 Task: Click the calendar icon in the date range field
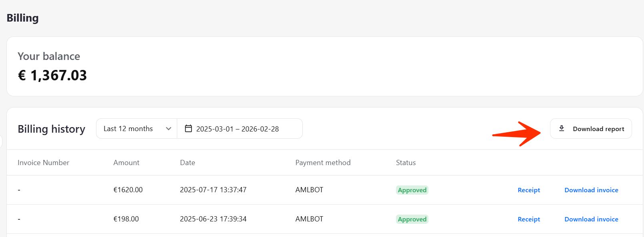[x=188, y=129]
